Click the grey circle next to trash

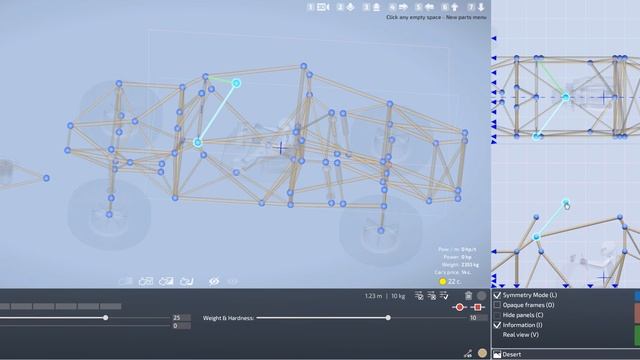click(x=482, y=296)
